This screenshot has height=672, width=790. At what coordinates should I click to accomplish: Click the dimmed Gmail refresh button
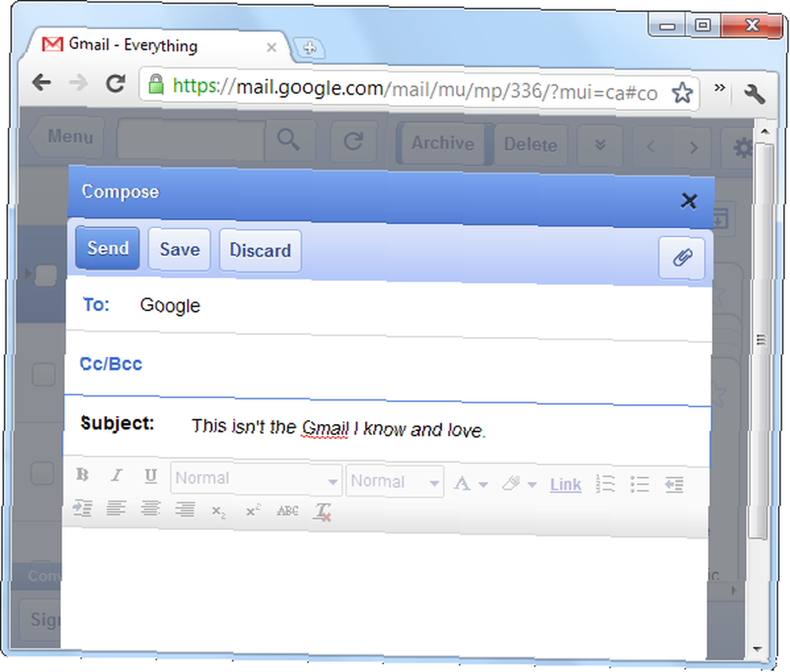[353, 141]
